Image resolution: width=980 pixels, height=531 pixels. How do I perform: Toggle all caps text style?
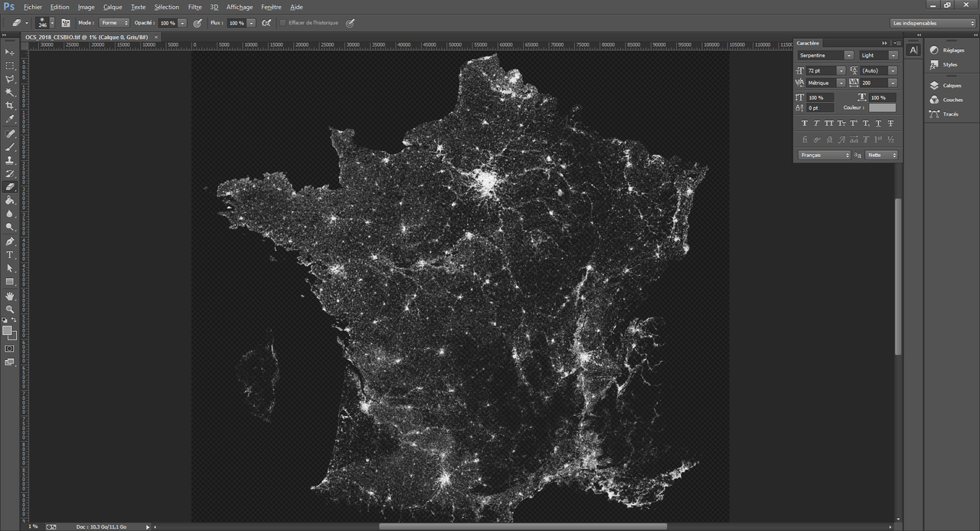point(829,123)
